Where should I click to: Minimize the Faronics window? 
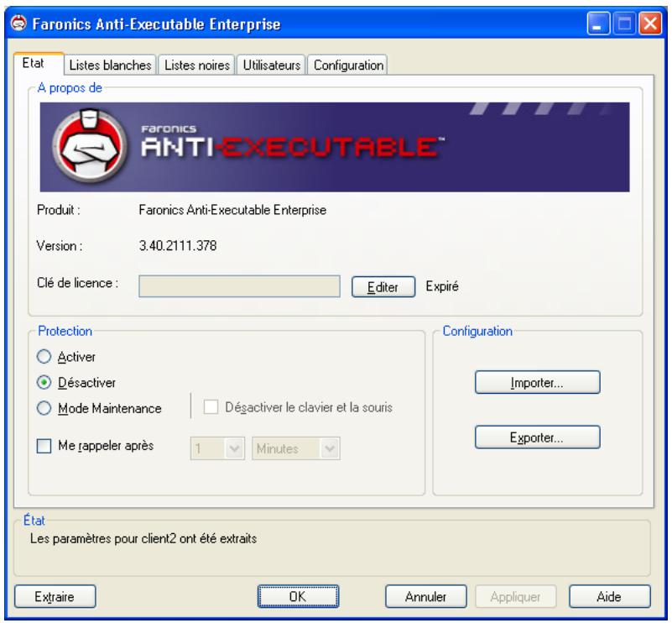click(x=598, y=24)
